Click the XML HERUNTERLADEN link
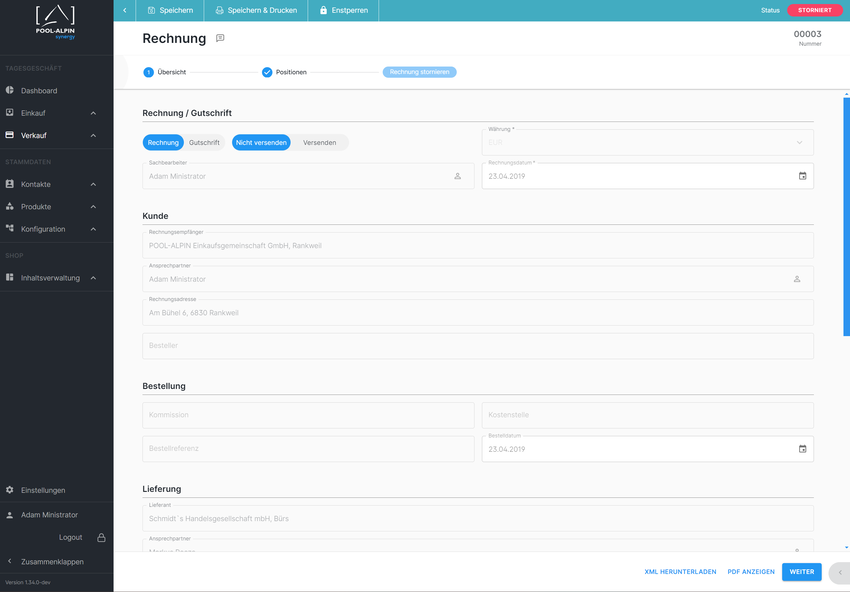The image size is (850, 592). [680, 572]
